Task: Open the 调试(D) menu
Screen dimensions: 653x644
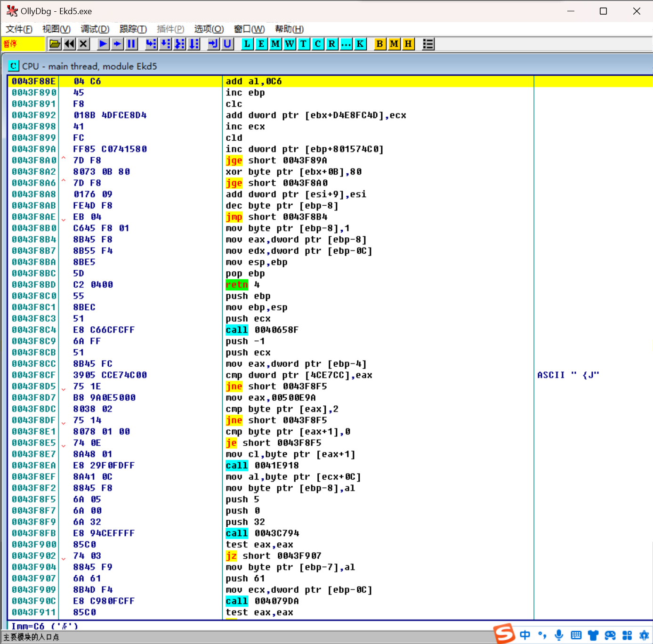Action: [x=95, y=29]
